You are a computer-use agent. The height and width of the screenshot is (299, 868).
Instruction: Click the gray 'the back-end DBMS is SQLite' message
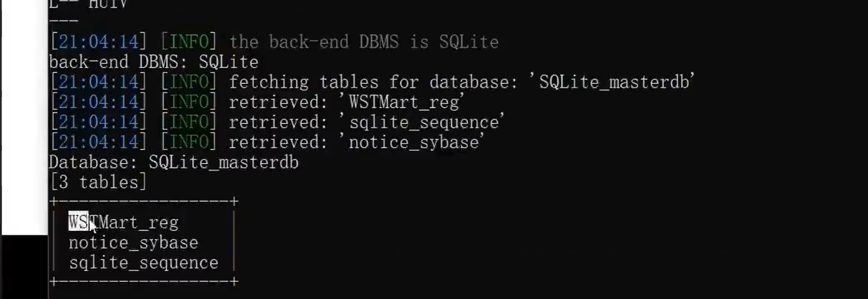pos(364,42)
